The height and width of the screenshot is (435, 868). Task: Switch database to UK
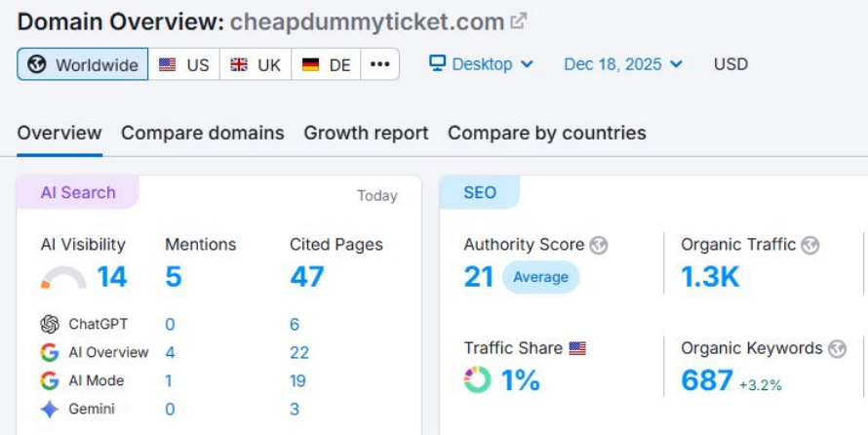point(256,65)
